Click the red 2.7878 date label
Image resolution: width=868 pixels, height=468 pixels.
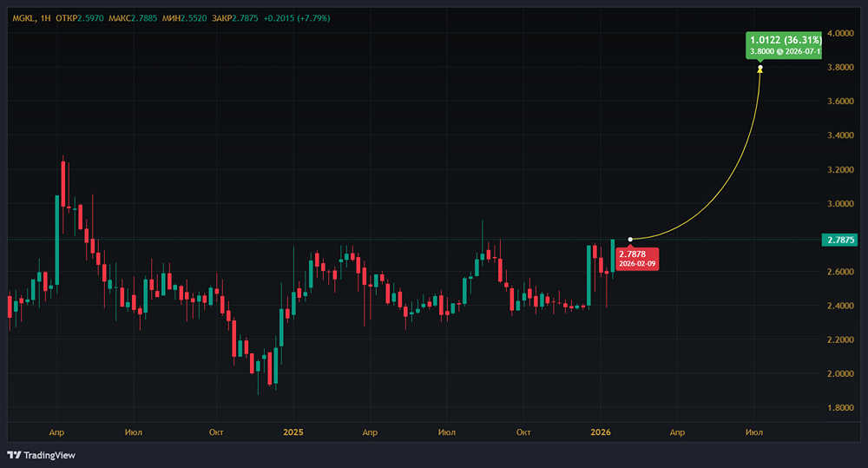coord(637,259)
